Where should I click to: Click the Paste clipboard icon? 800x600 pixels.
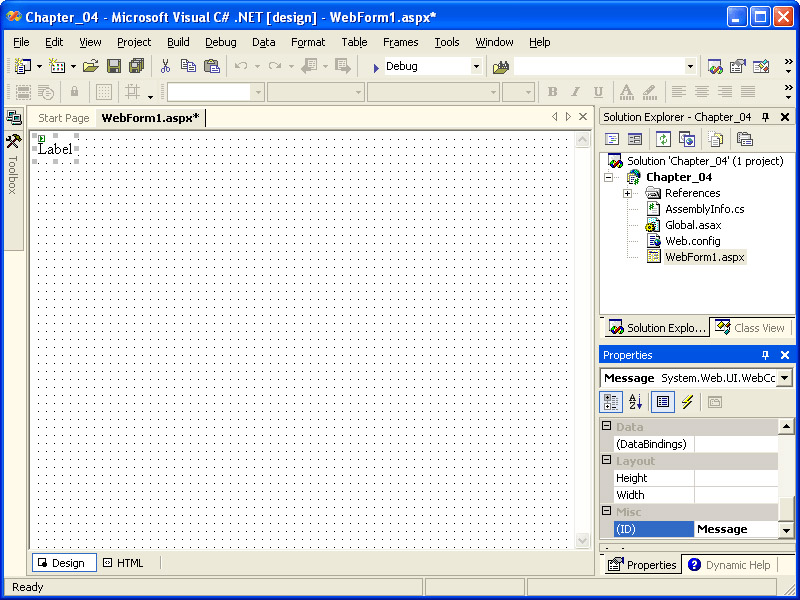[x=211, y=66]
